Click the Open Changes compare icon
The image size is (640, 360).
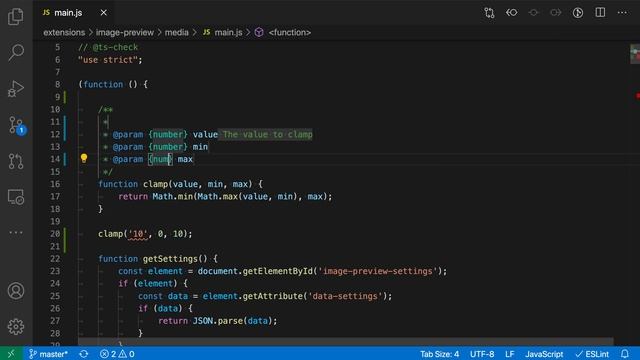click(489, 13)
